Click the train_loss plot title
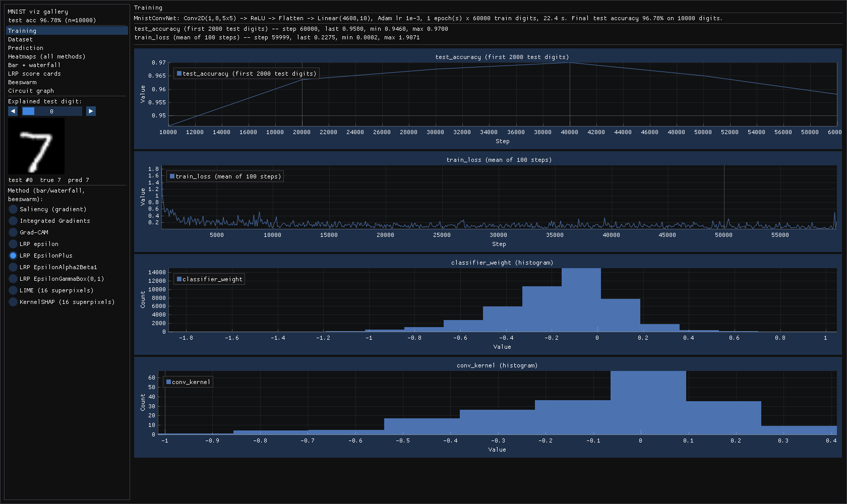The width and height of the screenshot is (847, 504). coord(499,160)
